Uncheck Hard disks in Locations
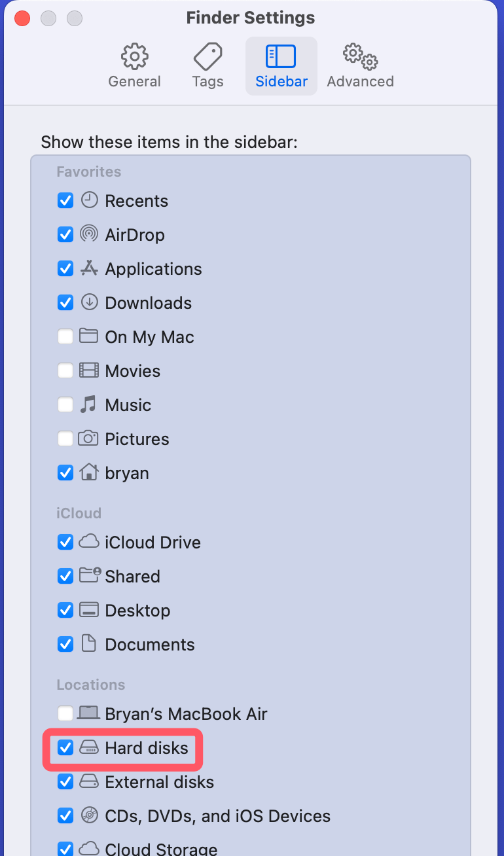 [x=65, y=748]
